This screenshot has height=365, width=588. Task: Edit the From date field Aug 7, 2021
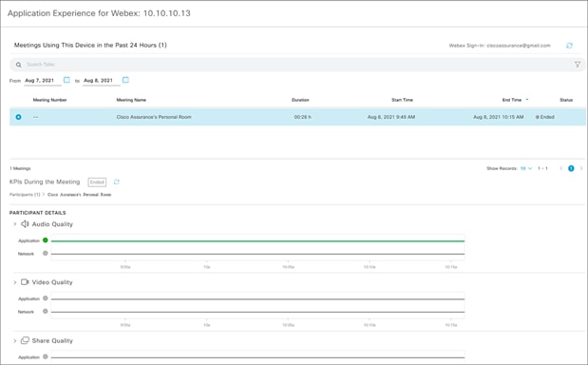coord(43,80)
